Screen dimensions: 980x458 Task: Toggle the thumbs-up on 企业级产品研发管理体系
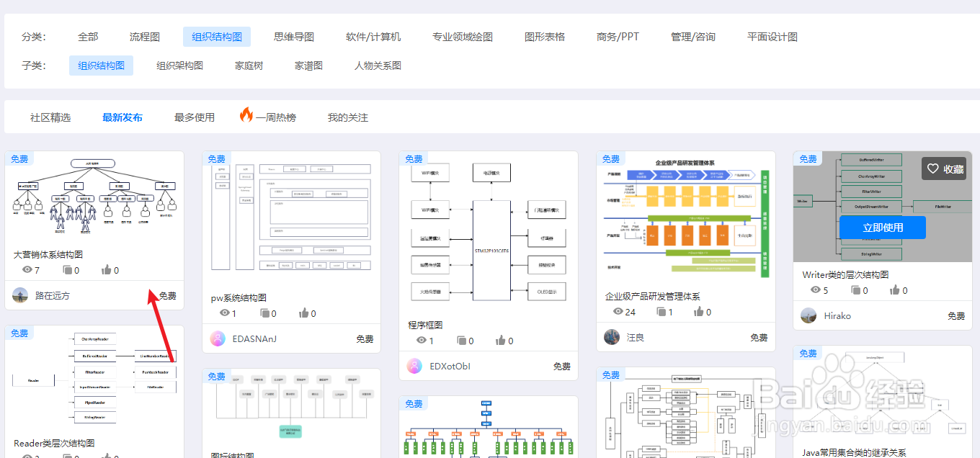[x=699, y=311]
